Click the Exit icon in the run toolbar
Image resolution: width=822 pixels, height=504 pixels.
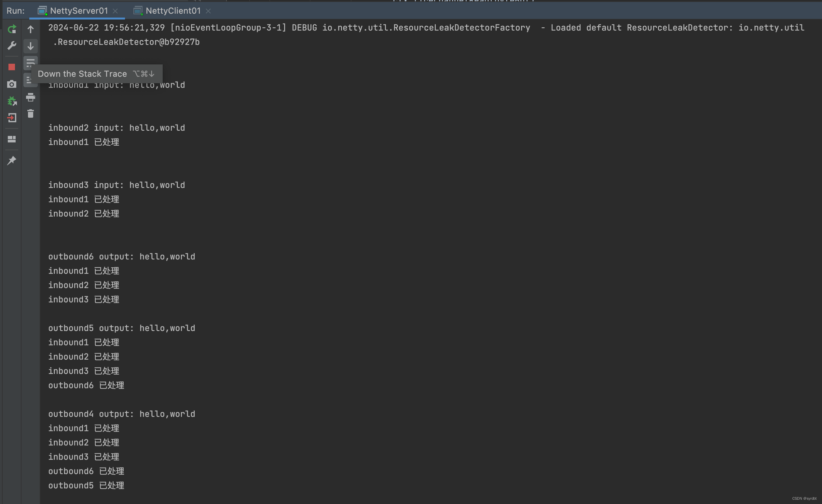[12, 118]
